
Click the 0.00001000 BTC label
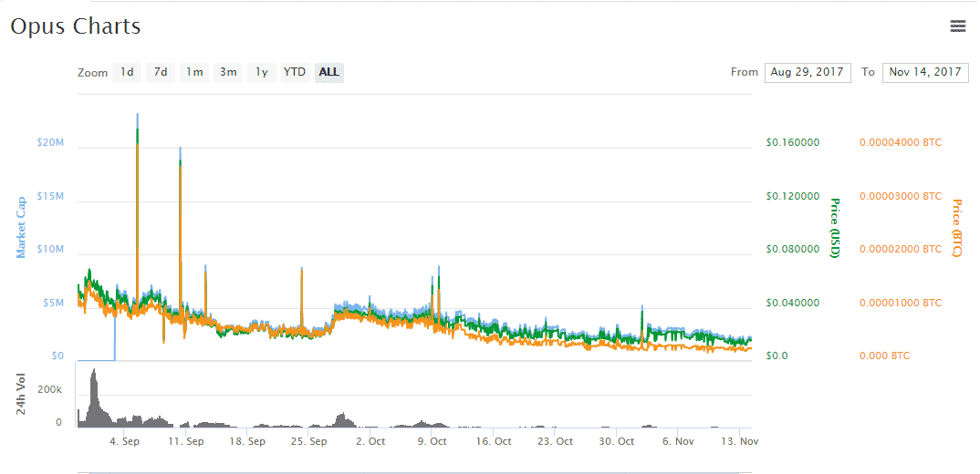click(x=901, y=303)
